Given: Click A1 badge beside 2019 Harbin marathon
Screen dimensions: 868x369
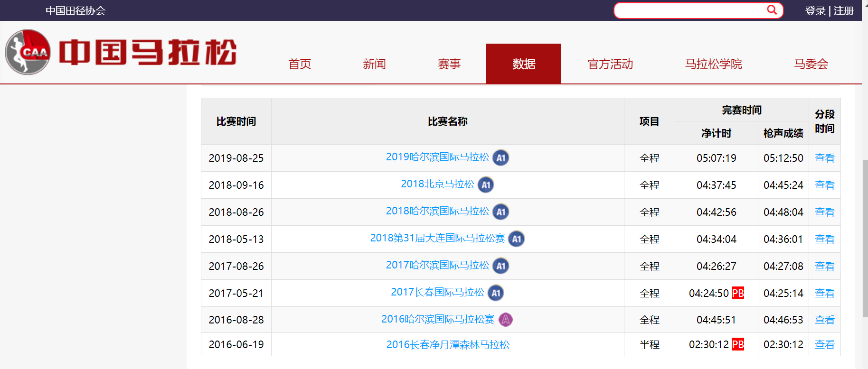Looking at the screenshot, I should [500, 158].
